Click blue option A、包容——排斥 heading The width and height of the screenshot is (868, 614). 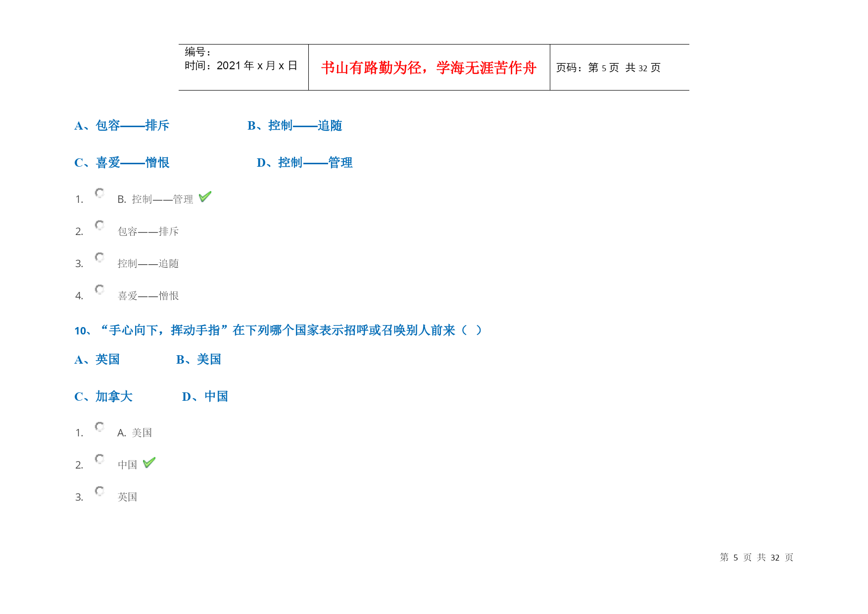click(x=122, y=126)
